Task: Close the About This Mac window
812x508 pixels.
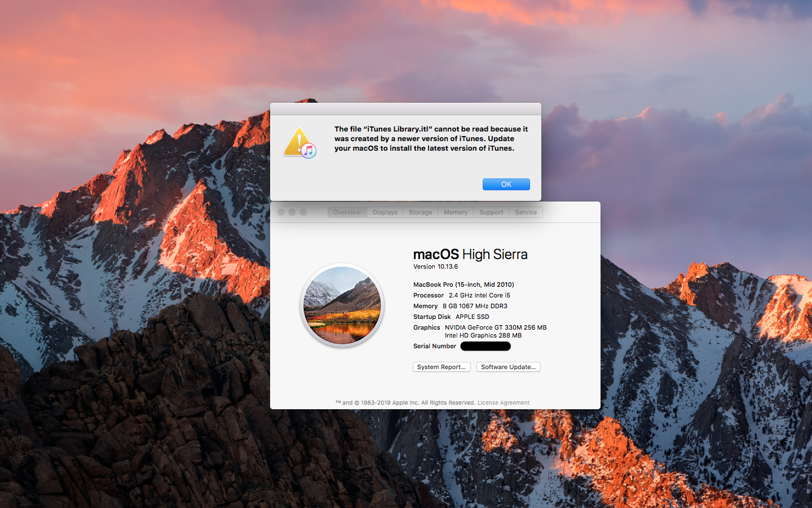Action: 281,212
